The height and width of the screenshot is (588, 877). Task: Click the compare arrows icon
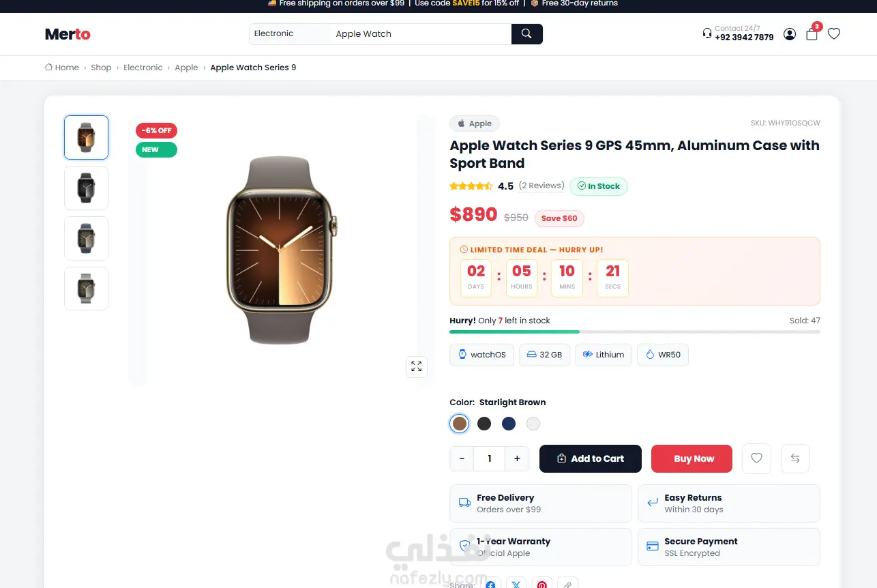coord(794,458)
